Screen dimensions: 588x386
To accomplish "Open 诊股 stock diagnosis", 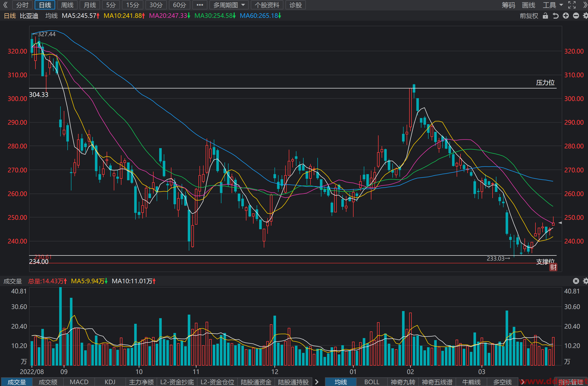I will coord(295,5).
